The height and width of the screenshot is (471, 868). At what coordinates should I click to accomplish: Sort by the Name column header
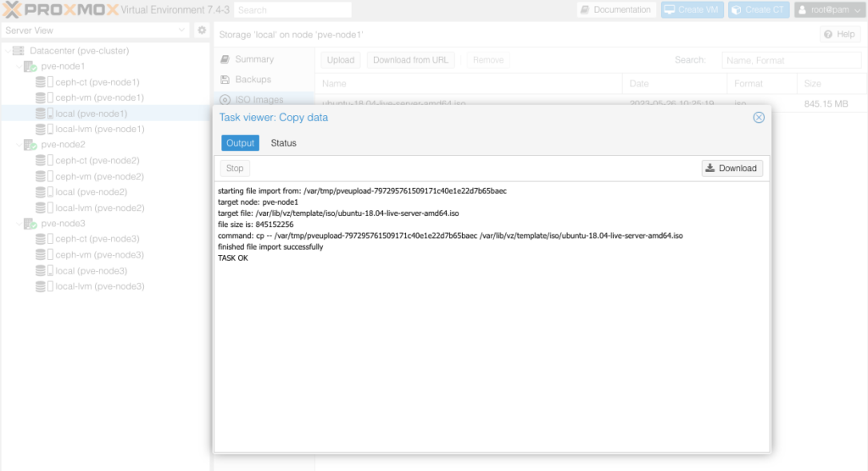(x=469, y=84)
